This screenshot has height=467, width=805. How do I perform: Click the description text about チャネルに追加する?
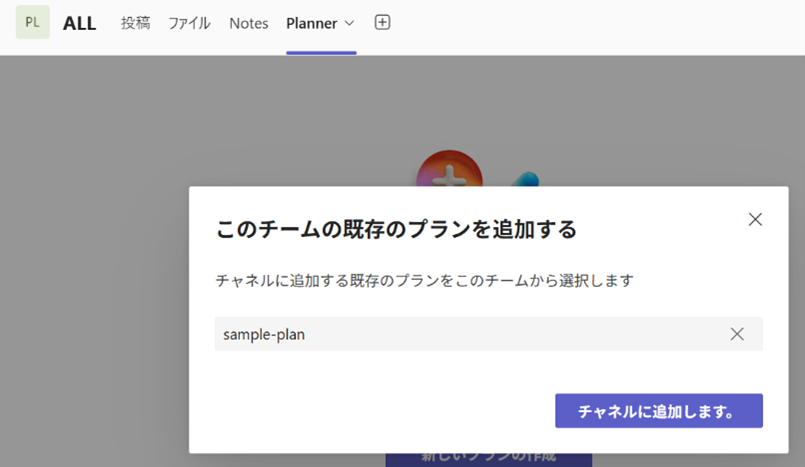click(424, 281)
